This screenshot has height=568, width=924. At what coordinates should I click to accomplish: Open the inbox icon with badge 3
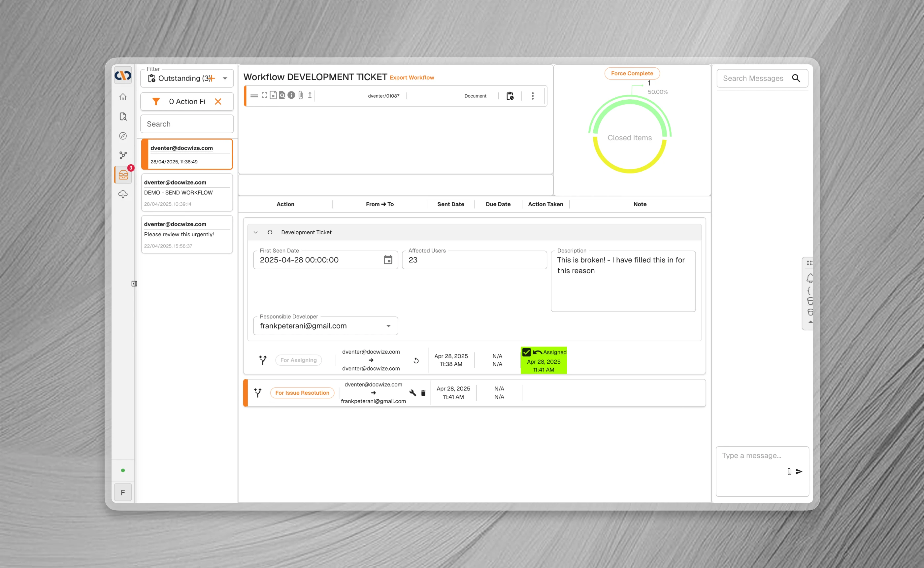[123, 175]
